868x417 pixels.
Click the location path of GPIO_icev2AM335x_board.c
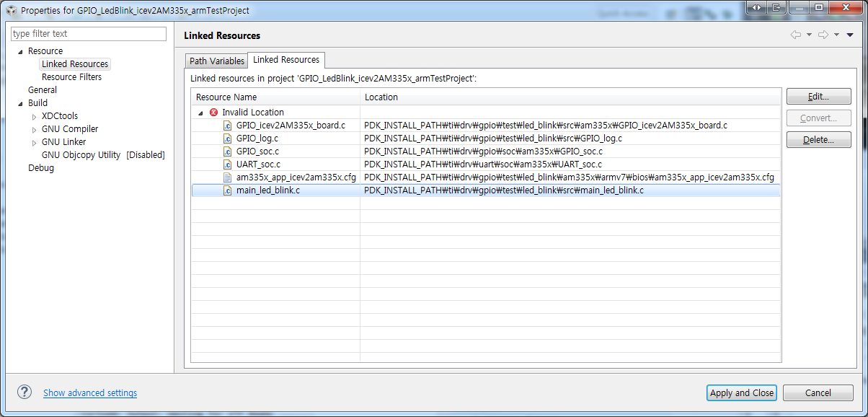coord(546,126)
